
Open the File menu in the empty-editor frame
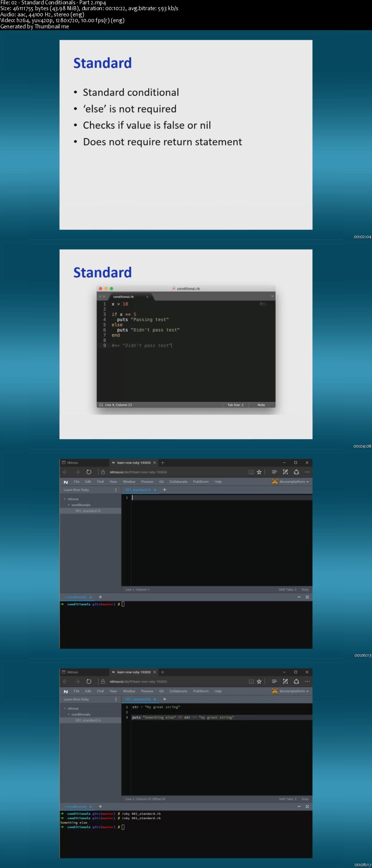pos(77,482)
